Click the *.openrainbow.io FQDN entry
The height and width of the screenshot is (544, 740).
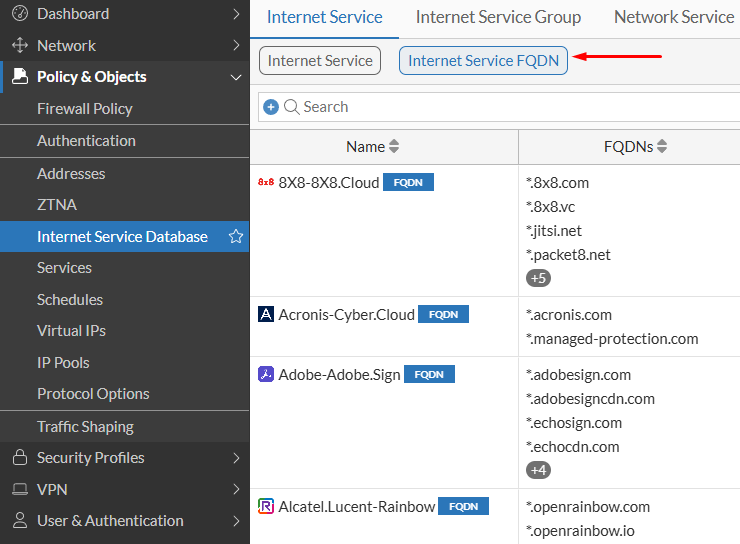coord(580,531)
